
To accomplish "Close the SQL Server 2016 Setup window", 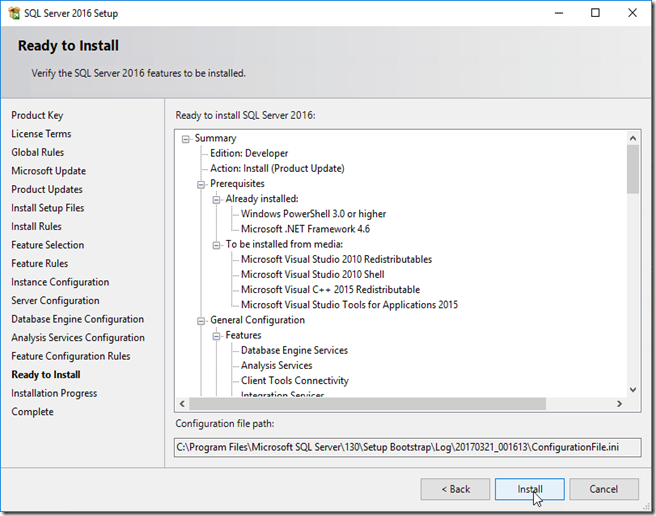I will tap(633, 13).
